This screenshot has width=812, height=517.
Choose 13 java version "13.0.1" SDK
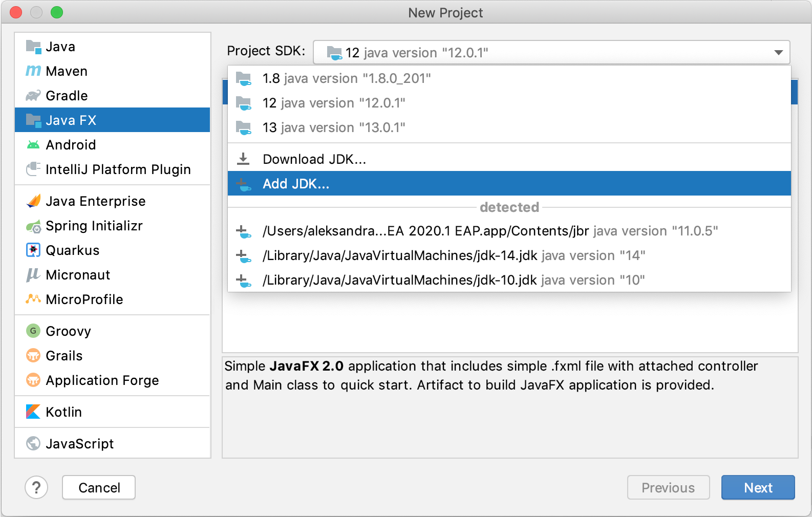[x=509, y=127]
